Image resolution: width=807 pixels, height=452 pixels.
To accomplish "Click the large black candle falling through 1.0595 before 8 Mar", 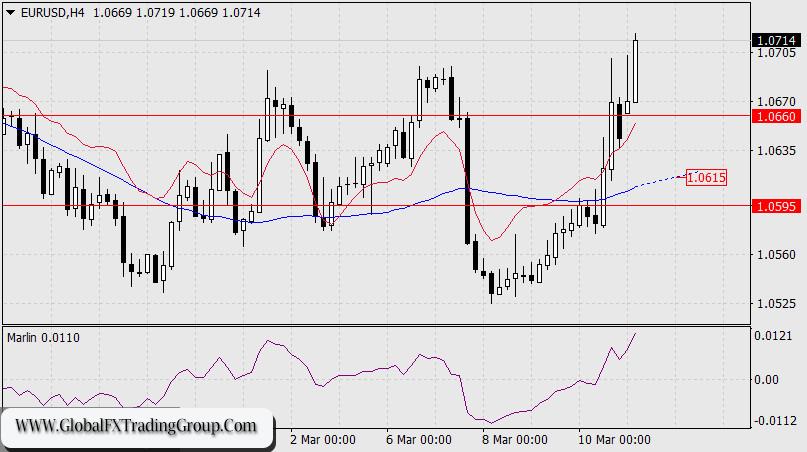I will point(467,180).
